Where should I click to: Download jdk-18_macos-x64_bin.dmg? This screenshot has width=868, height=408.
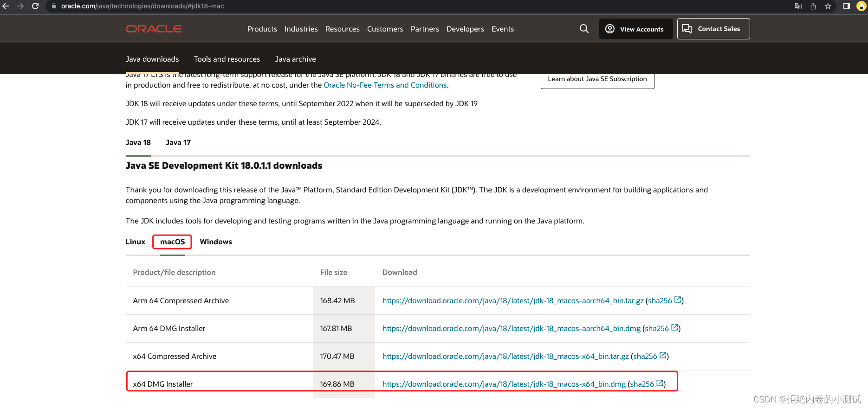click(x=504, y=384)
